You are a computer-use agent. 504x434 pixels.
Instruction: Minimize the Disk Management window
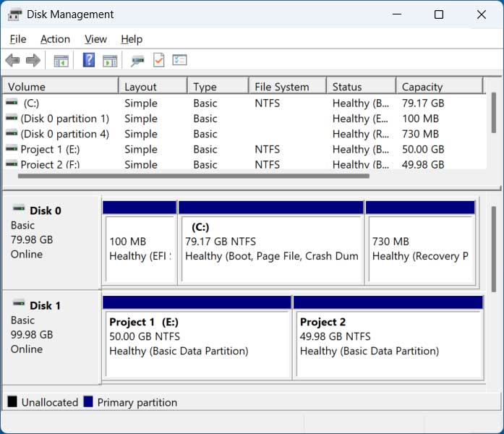pyautogui.click(x=397, y=14)
